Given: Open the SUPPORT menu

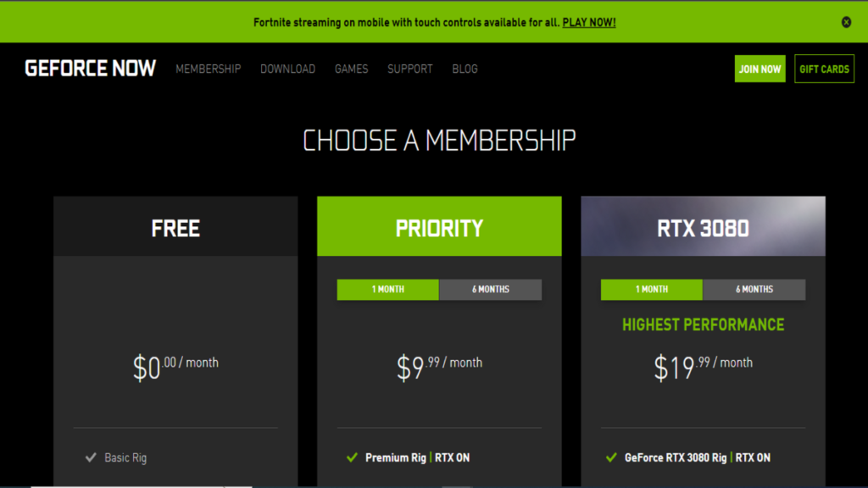Looking at the screenshot, I should click(x=409, y=69).
